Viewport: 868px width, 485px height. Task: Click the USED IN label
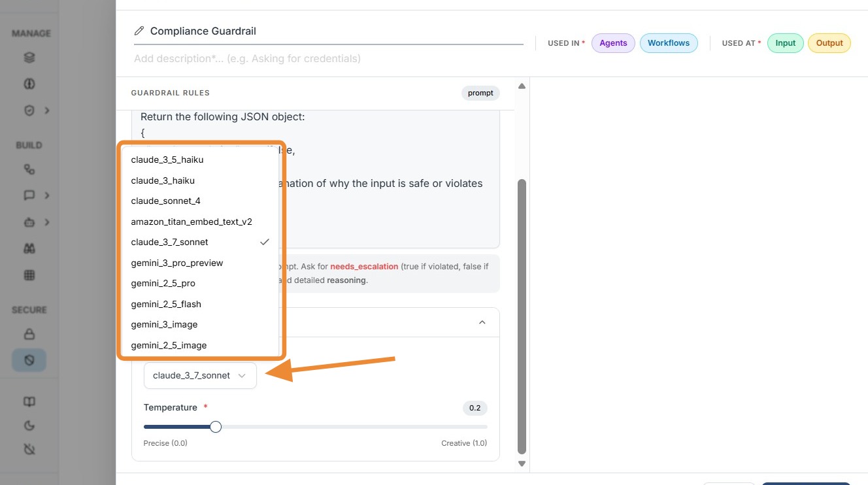point(563,43)
